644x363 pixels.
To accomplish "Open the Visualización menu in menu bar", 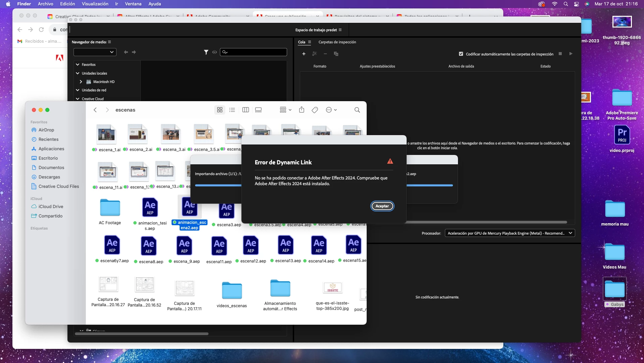I will [95, 4].
